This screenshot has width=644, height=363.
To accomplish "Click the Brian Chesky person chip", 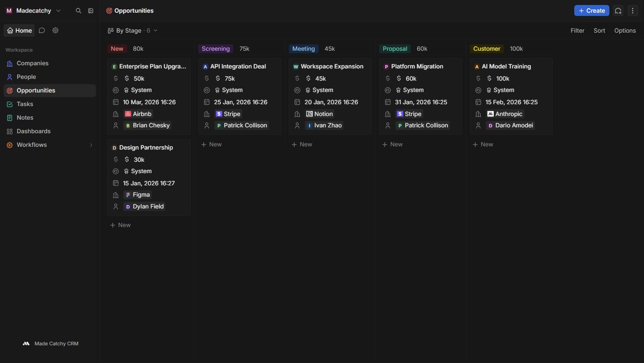I will click(x=147, y=125).
